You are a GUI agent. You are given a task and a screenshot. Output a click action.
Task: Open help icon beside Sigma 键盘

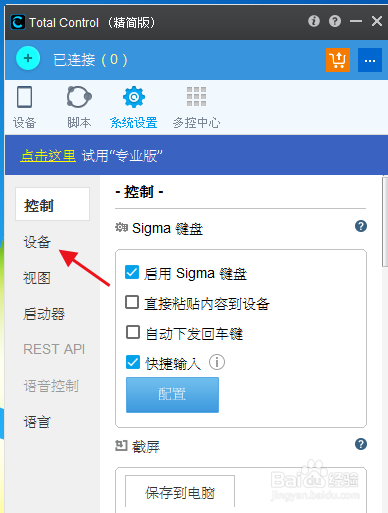361,226
